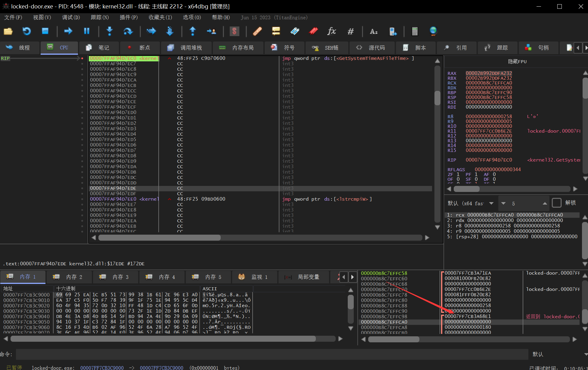Click the RAX register value
This screenshot has height=370, width=588.
pyautogui.click(x=489, y=73)
